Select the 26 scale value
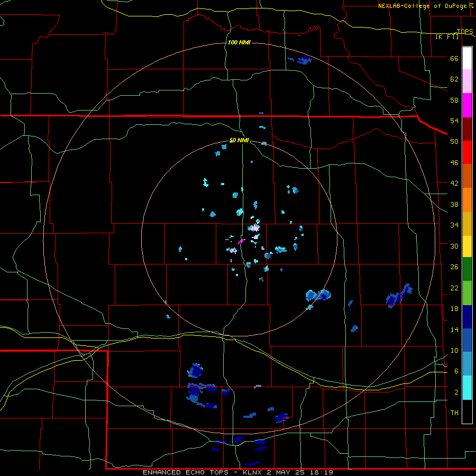Image resolution: width=476 pixels, height=476 pixels. click(454, 267)
